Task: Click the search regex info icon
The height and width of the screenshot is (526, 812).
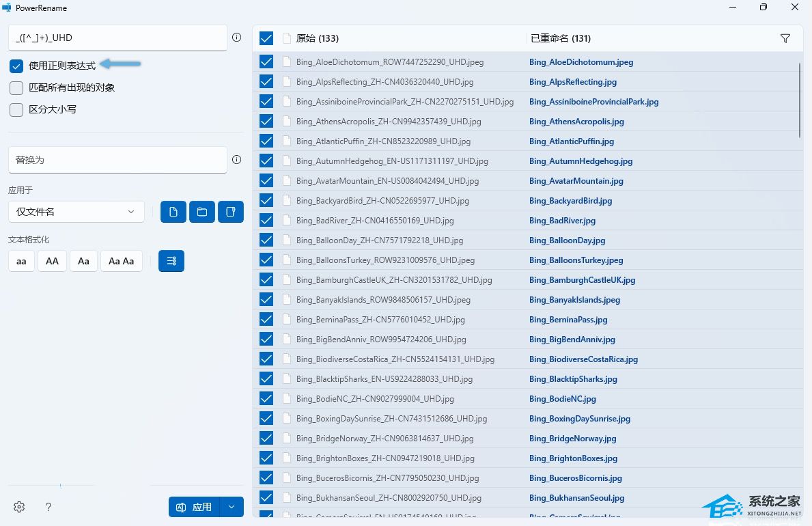Action: click(x=237, y=38)
